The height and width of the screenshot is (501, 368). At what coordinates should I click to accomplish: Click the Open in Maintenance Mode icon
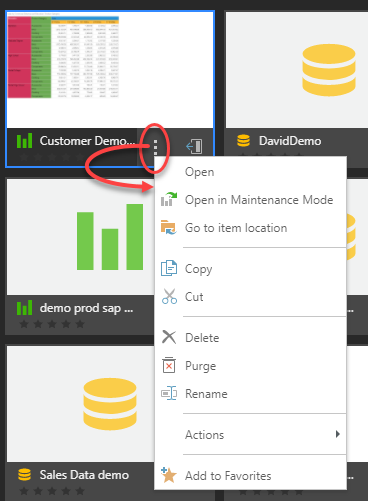pos(169,199)
